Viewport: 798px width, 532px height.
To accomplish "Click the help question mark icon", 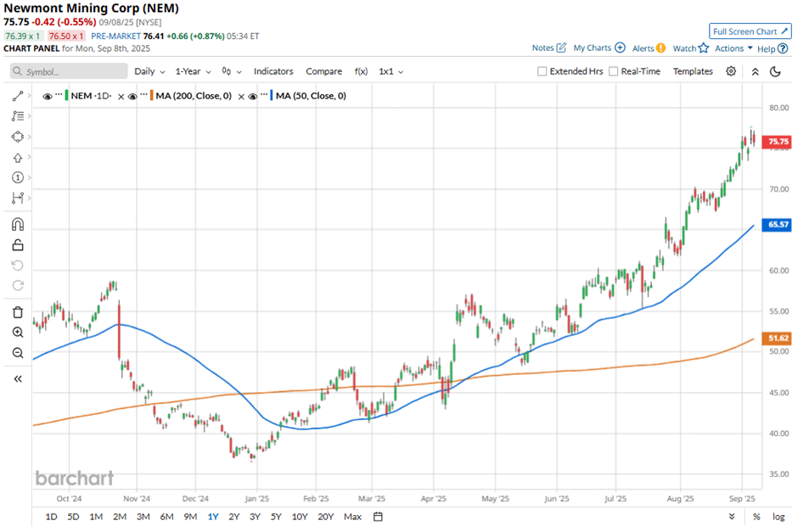I will click(783, 48).
